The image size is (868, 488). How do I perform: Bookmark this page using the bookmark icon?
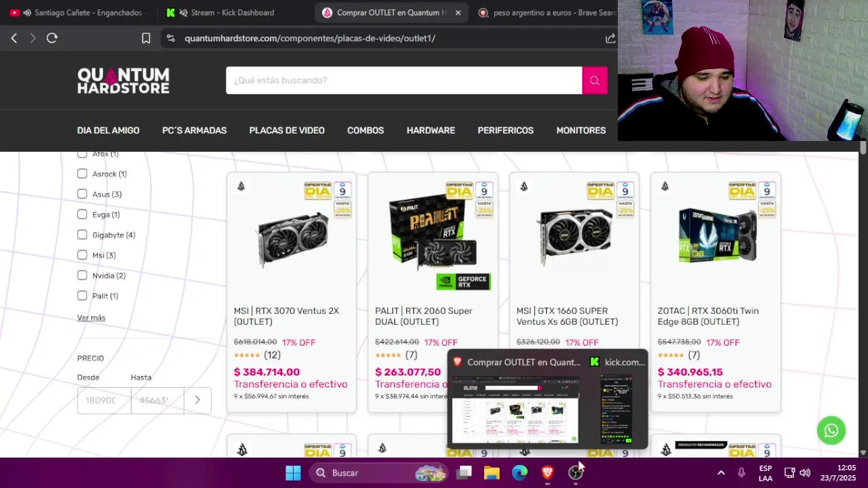click(146, 38)
